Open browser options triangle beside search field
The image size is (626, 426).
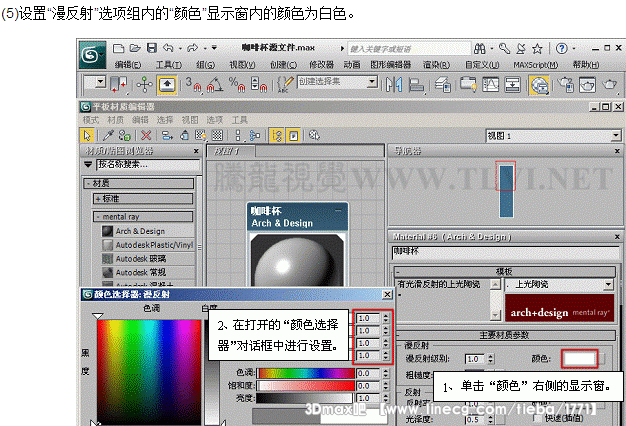(88, 164)
